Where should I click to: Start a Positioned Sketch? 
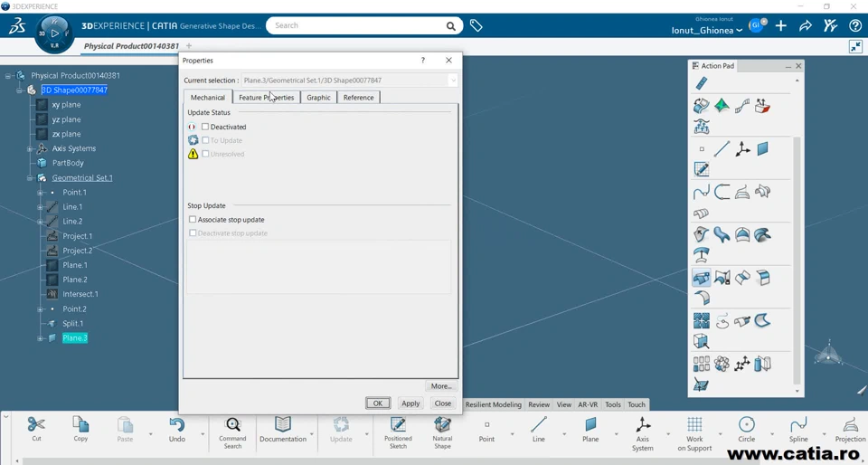click(398, 424)
